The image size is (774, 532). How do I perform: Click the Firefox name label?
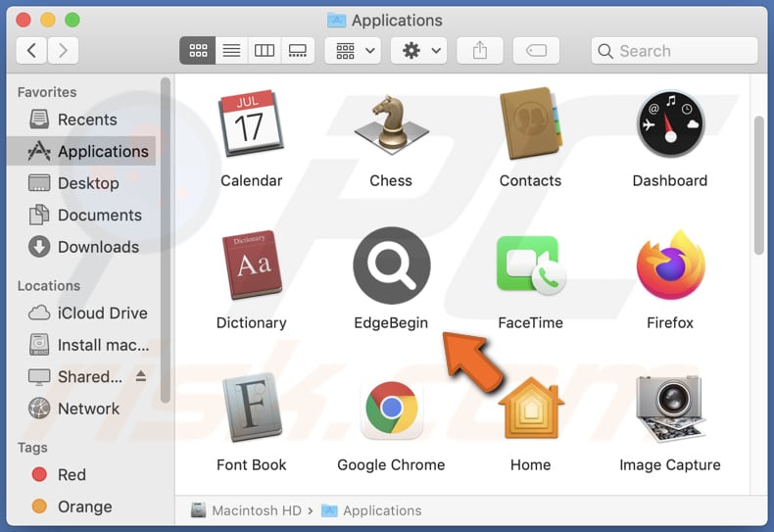pyautogui.click(x=670, y=322)
